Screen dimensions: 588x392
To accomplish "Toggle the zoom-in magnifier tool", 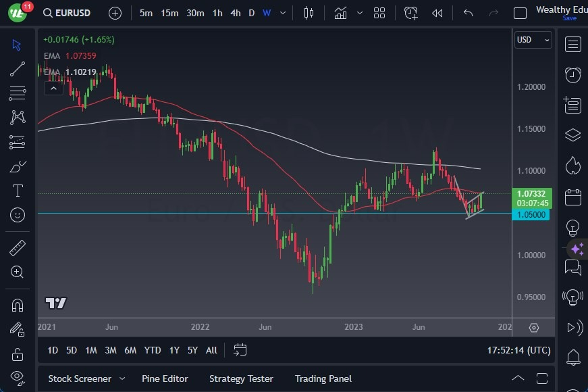I will point(18,272).
